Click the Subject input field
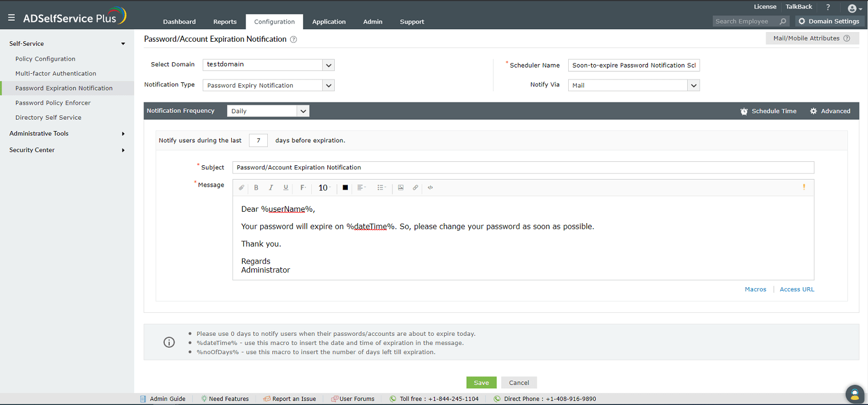Image resolution: width=868 pixels, height=405 pixels. pyautogui.click(x=523, y=168)
